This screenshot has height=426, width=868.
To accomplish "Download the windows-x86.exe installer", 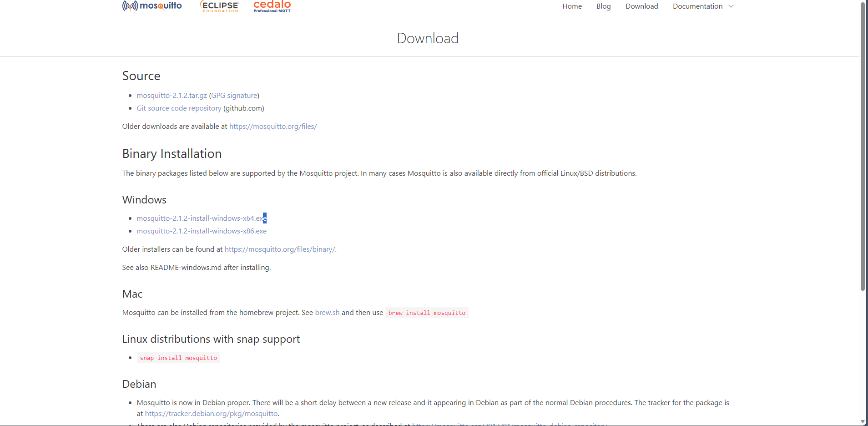I will click(x=202, y=231).
